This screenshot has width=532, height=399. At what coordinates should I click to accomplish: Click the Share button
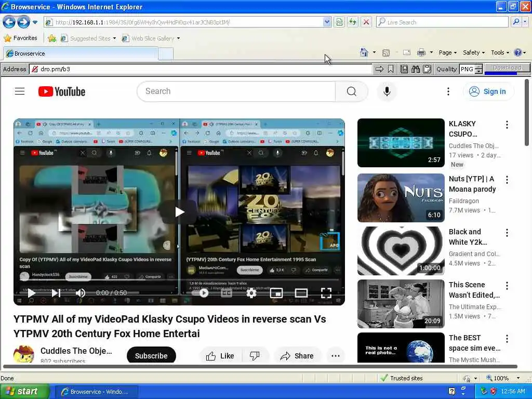[297, 356]
